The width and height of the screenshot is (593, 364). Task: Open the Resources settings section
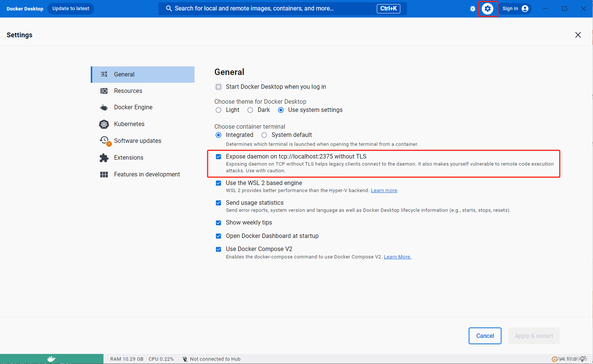coord(143,91)
